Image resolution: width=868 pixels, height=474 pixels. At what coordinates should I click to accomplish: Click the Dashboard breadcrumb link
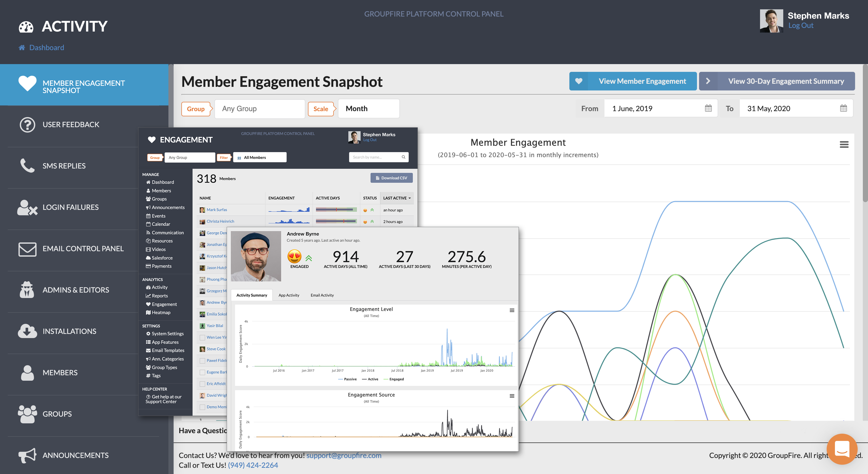coord(47,48)
